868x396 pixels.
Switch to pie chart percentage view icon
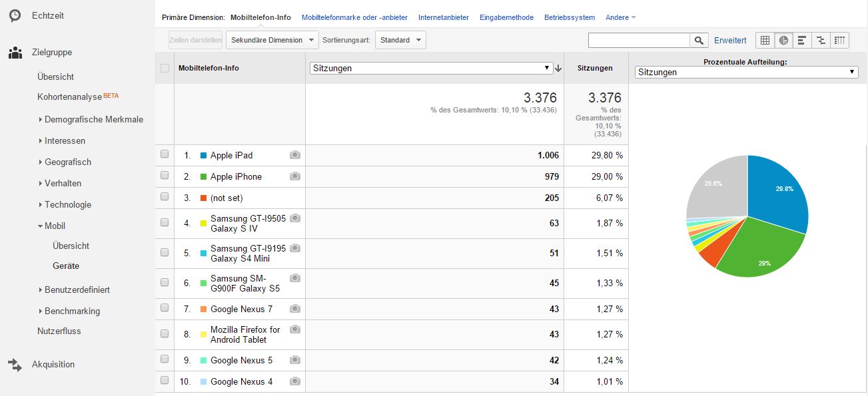(x=783, y=41)
